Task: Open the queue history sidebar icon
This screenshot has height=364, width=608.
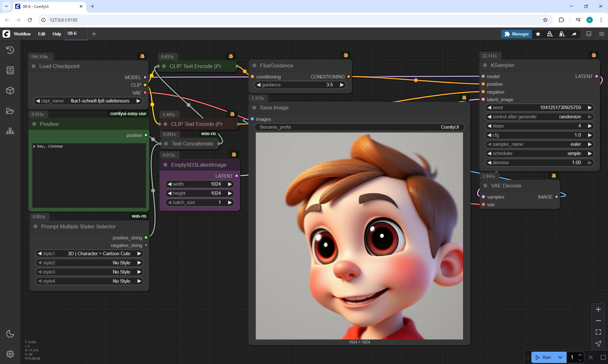Action: 10,50
